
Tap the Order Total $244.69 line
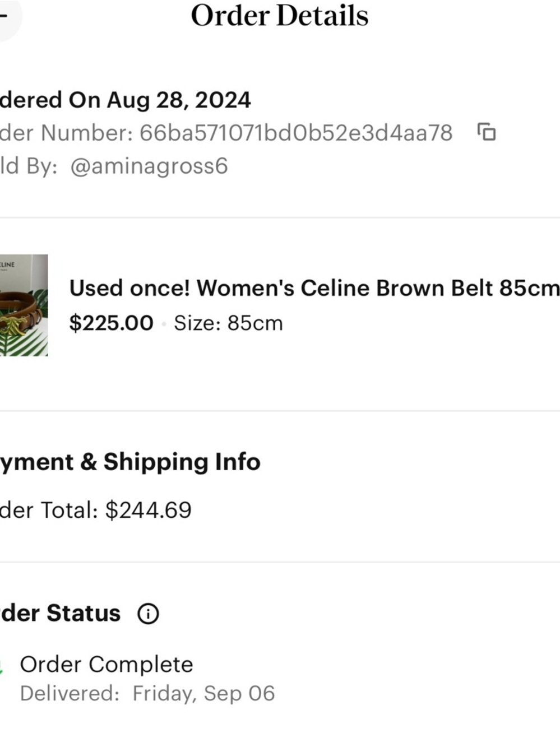point(95,510)
